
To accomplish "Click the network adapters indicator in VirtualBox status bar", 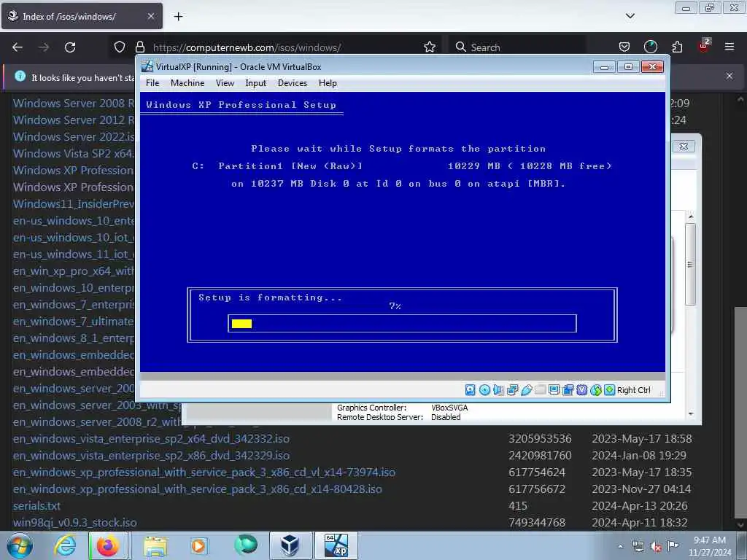I will (513, 390).
